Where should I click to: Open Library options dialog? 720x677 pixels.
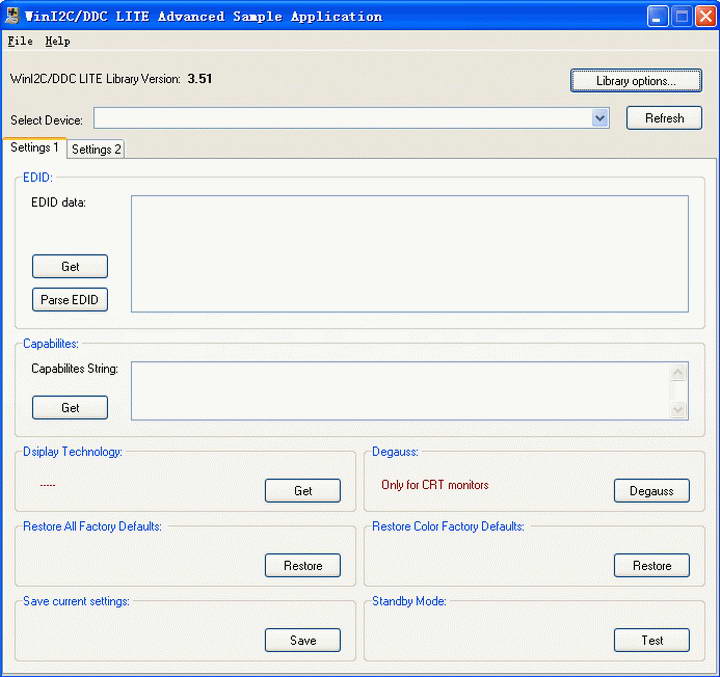636,81
